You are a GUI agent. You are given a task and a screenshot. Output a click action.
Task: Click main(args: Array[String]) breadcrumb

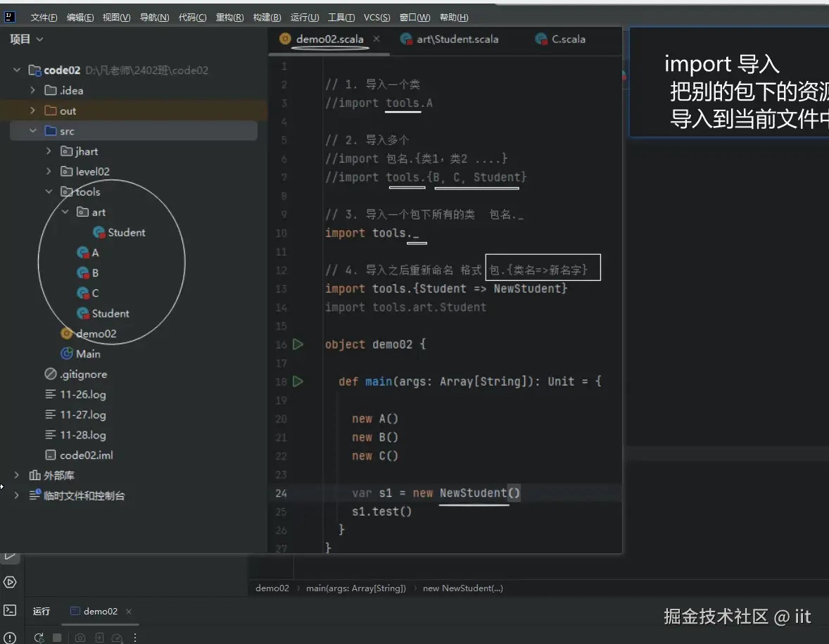356,588
